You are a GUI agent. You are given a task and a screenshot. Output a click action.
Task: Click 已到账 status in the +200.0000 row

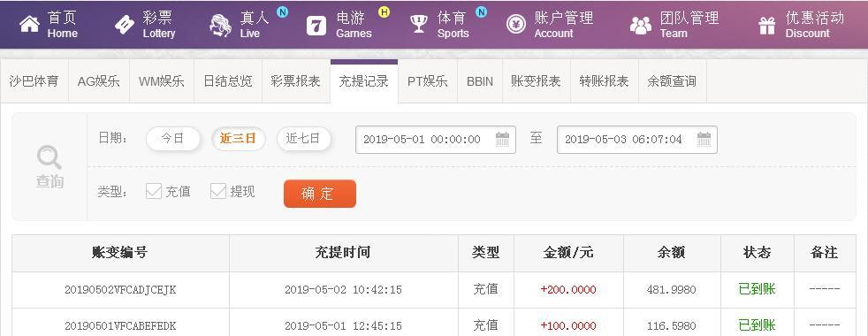(757, 289)
